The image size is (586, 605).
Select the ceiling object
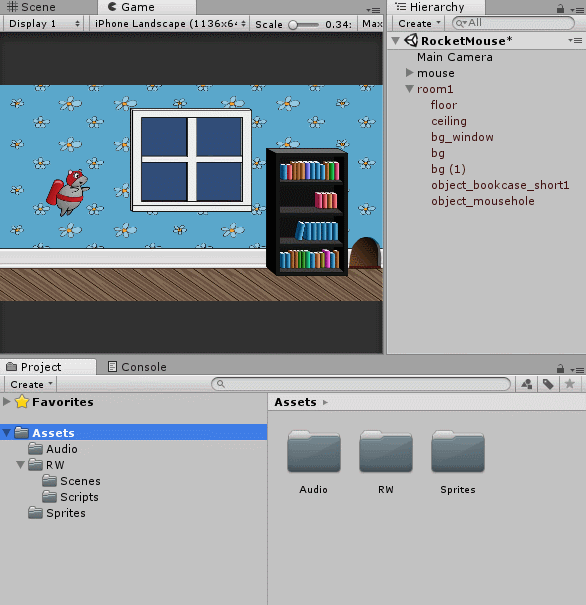(449, 121)
